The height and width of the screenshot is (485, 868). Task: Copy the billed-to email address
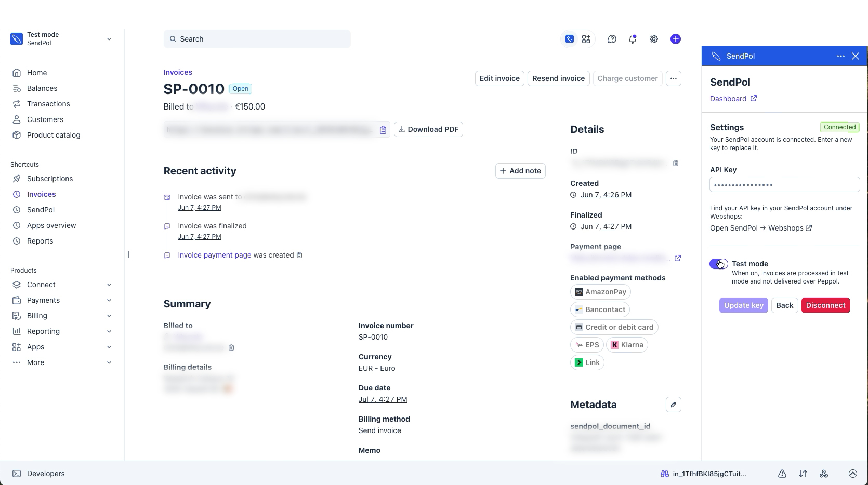pyautogui.click(x=231, y=347)
